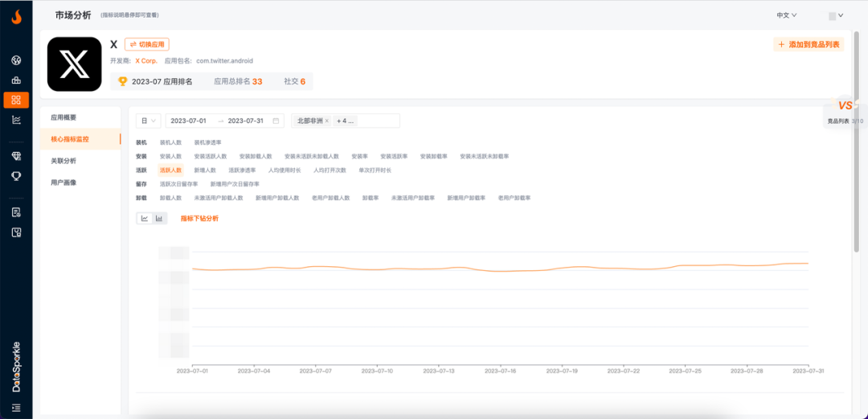Click 添加到竞品列表 button
This screenshot has height=419, width=868.
(x=809, y=45)
